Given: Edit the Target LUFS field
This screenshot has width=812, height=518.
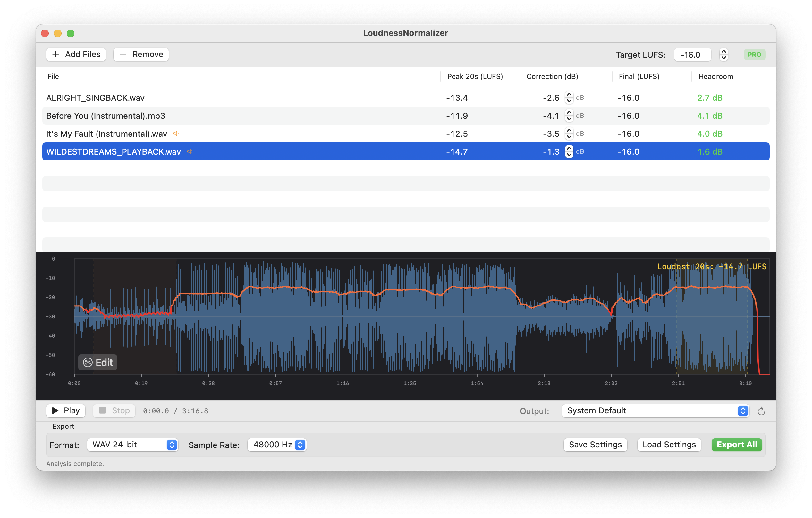Looking at the screenshot, I should pos(692,55).
